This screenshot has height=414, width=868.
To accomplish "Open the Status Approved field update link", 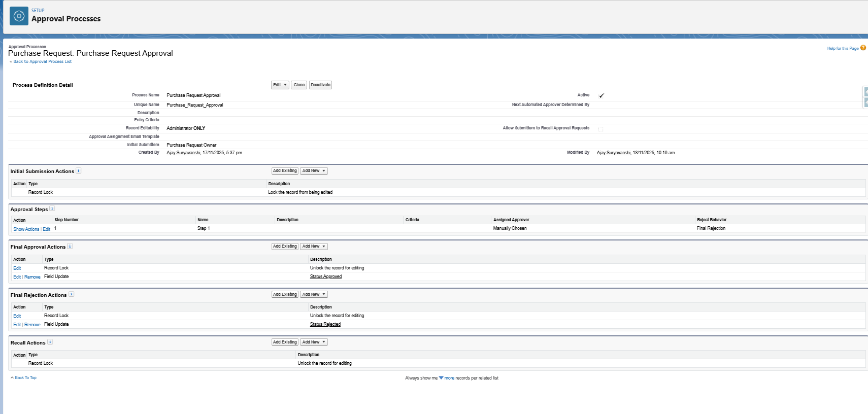I will [x=325, y=277].
